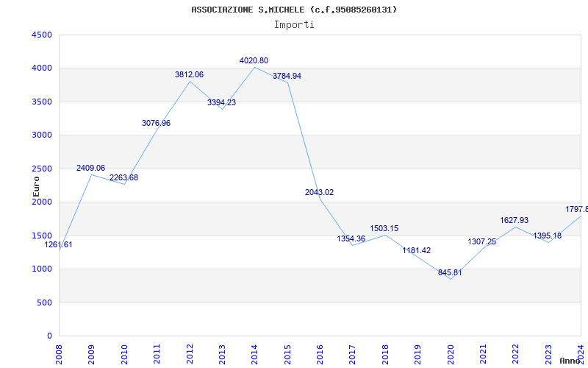Click the x-axis year 2012
This screenshot has width=588, height=368.
tap(190, 354)
